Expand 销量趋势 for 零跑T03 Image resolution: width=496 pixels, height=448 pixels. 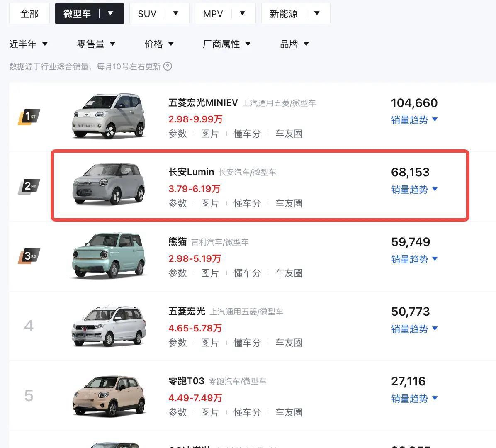[x=414, y=398]
